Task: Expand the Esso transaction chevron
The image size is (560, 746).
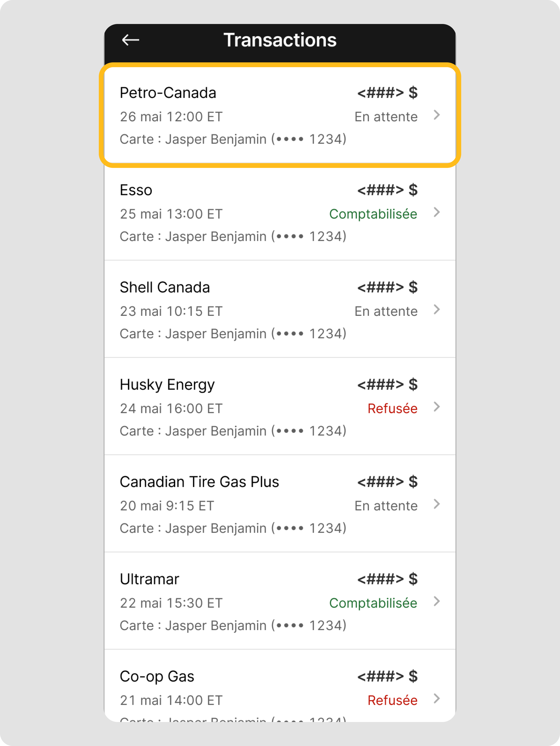Action: pyautogui.click(x=437, y=212)
